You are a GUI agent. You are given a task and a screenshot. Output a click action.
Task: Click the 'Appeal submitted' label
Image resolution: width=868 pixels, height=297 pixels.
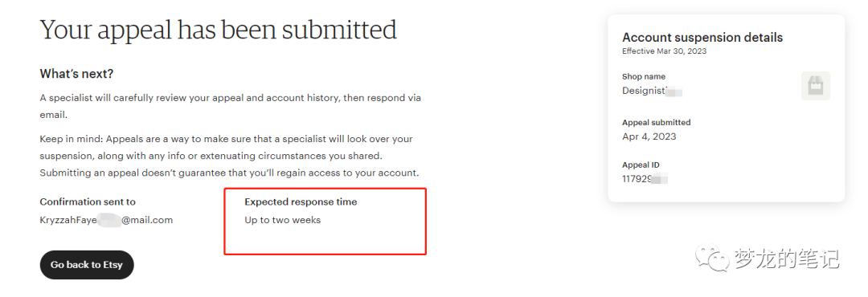(x=657, y=123)
